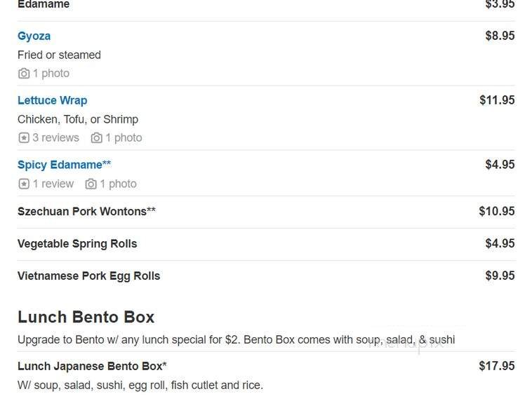Select the Lunch Japanese Bento Box item

coord(92,366)
